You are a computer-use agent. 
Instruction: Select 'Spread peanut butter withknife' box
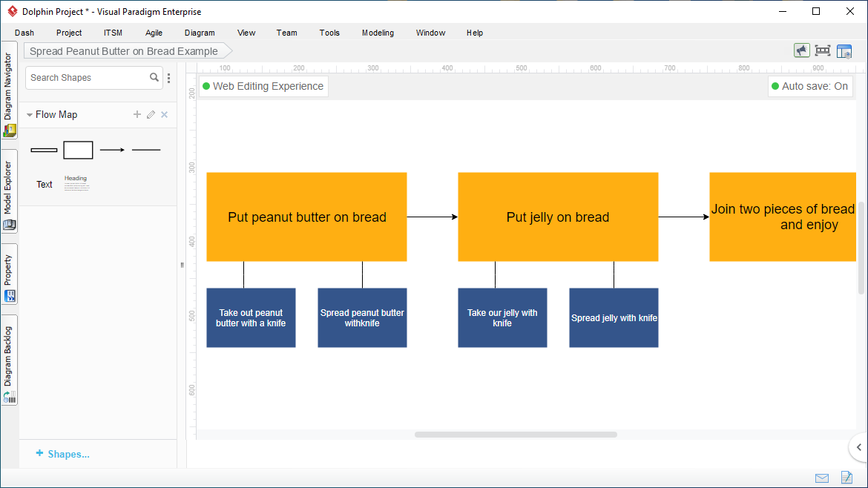pyautogui.click(x=362, y=317)
